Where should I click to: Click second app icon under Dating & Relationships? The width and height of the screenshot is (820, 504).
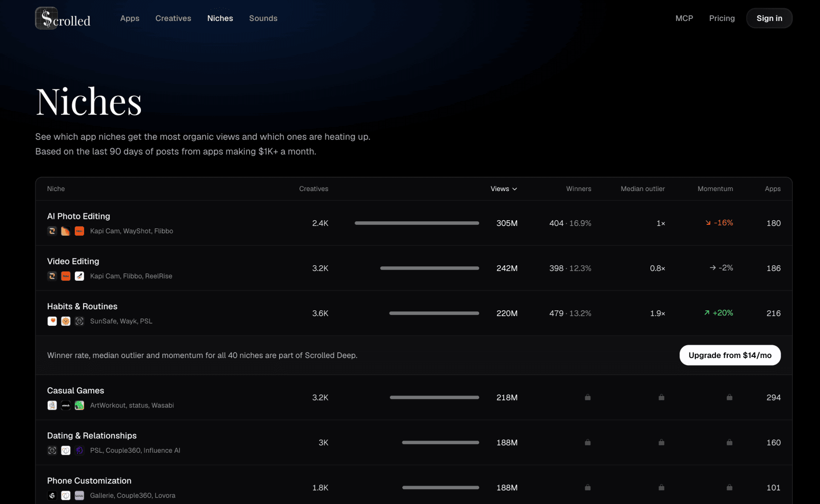[66, 450]
